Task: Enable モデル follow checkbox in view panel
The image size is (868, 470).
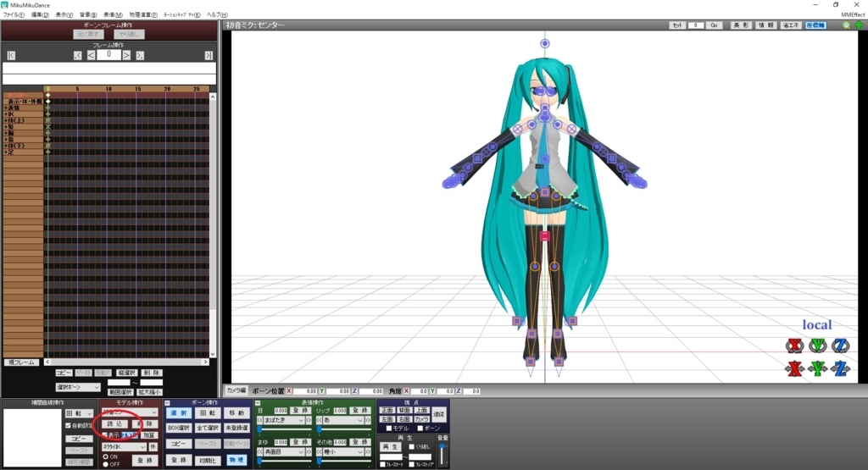Action: pyautogui.click(x=389, y=429)
